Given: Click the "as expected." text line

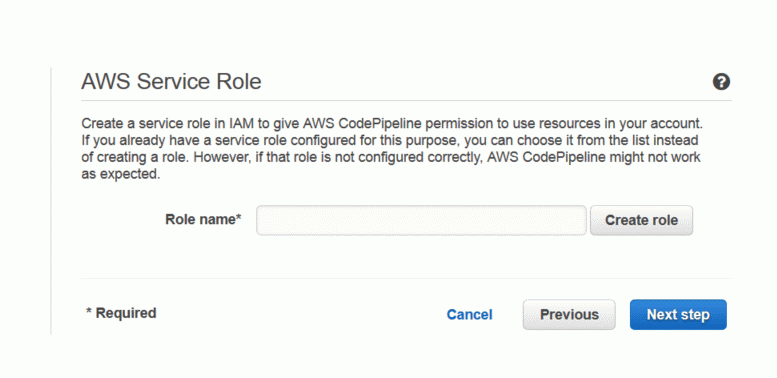Looking at the screenshot, I should pyautogui.click(x=120, y=175).
